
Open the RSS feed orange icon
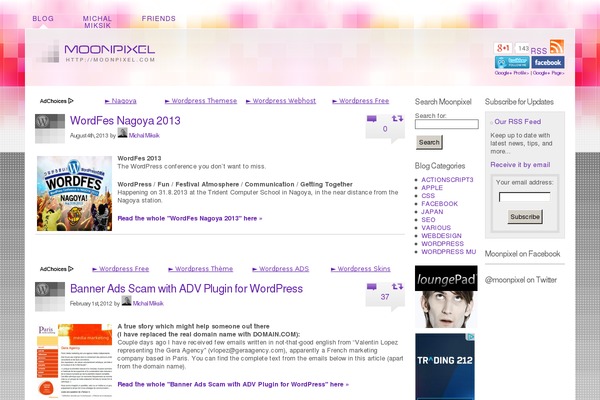(x=557, y=47)
